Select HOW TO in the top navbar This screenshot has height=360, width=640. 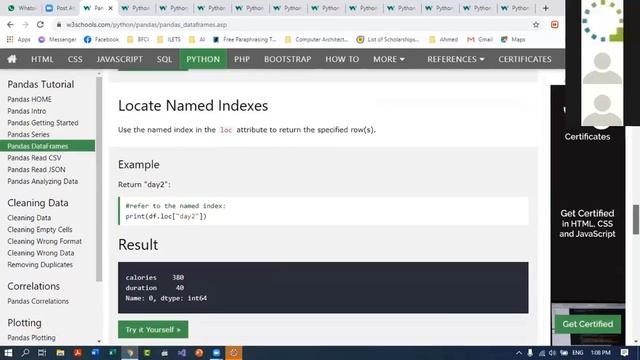tap(342, 59)
